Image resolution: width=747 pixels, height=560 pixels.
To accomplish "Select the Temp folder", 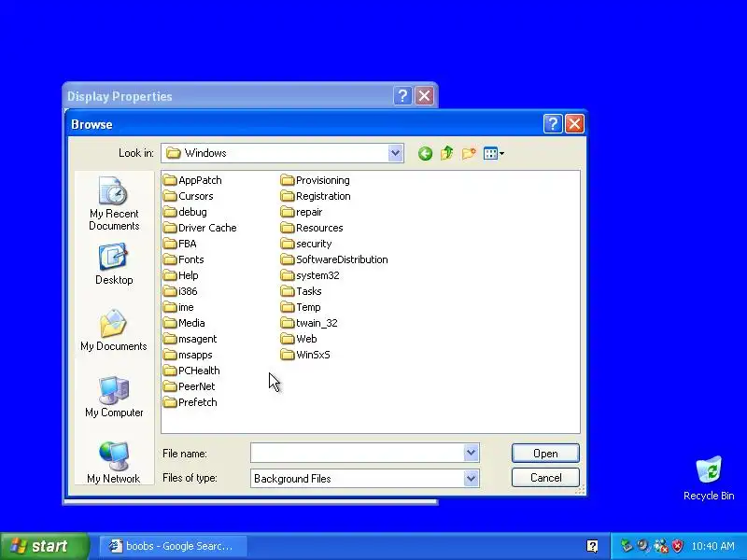I will 301,307.
